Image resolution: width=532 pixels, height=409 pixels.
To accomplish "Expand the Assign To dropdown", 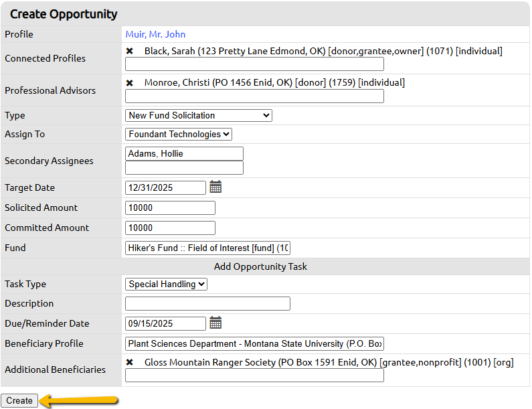I will [179, 134].
